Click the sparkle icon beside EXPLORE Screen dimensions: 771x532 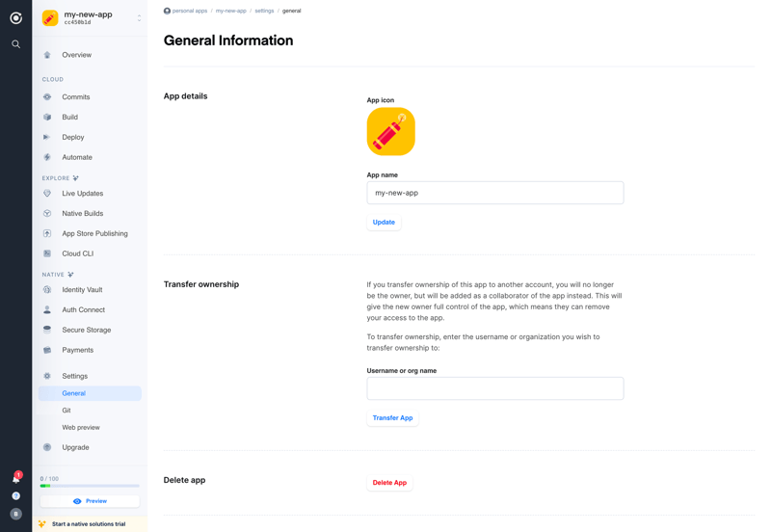(75, 178)
